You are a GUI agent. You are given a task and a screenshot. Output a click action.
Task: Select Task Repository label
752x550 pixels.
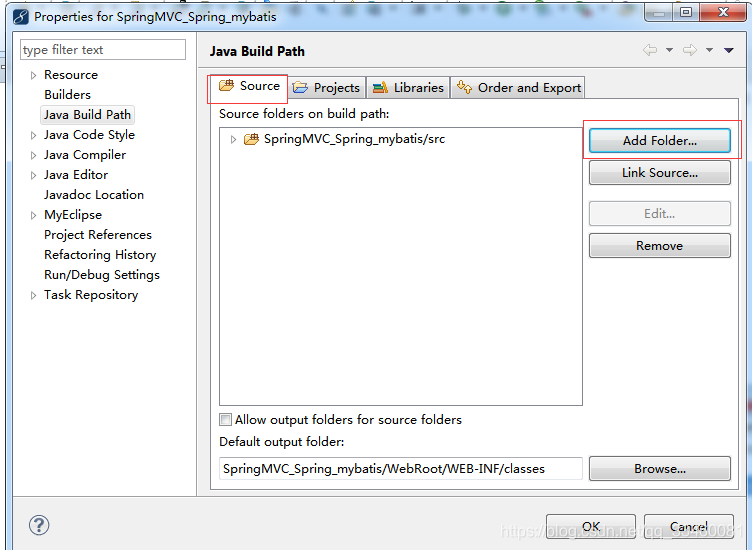click(x=91, y=295)
